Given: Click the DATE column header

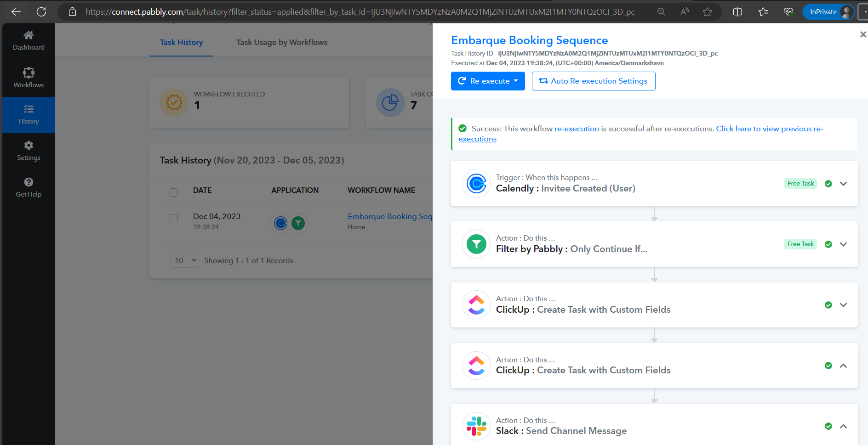Looking at the screenshot, I should pos(202,190).
